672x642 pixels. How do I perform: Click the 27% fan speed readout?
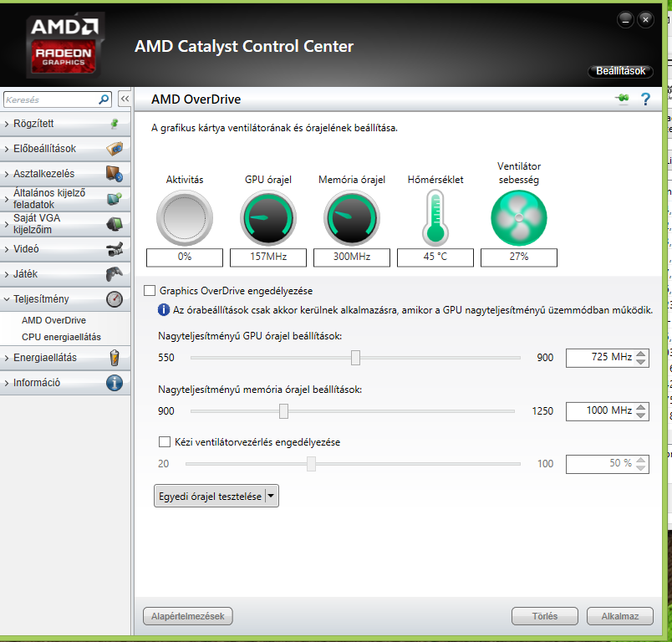(519, 257)
